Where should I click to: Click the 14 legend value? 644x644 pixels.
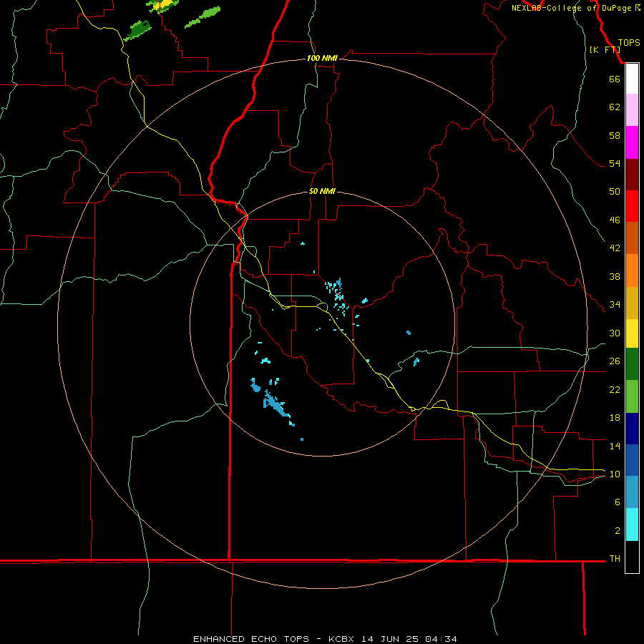coord(615,446)
